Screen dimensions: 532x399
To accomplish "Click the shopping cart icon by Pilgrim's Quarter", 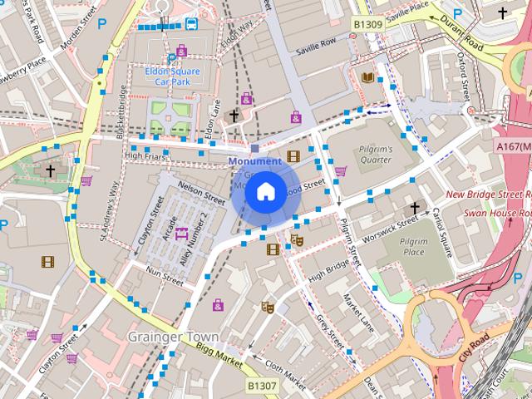I will pyautogui.click(x=341, y=170).
